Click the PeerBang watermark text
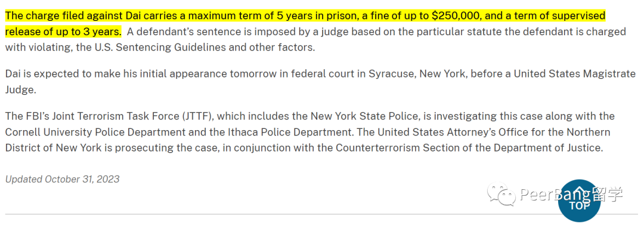Image resolution: width=644 pixels, height=225 pixels. click(556, 195)
